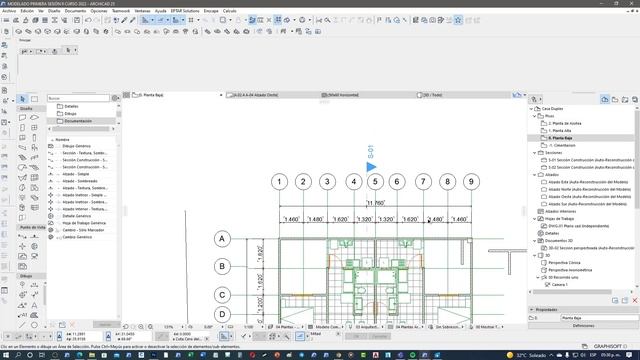The image size is (640, 360).
Task: Open the Project Map in Navigator
Action: (605, 99)
